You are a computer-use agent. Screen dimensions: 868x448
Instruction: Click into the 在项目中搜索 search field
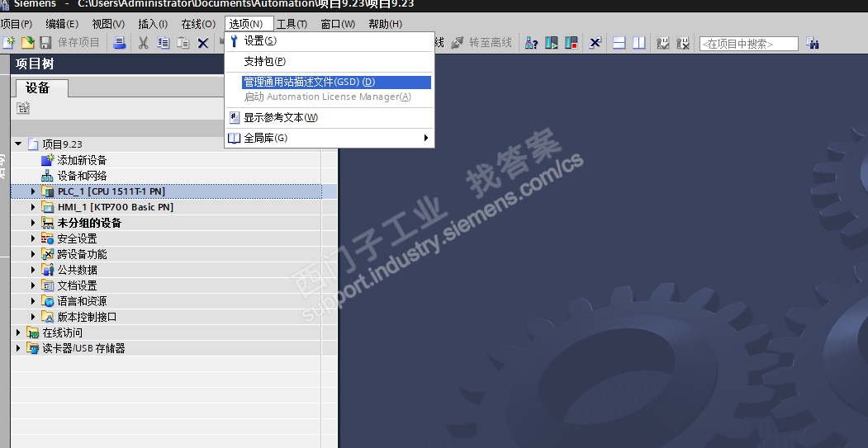749,44
